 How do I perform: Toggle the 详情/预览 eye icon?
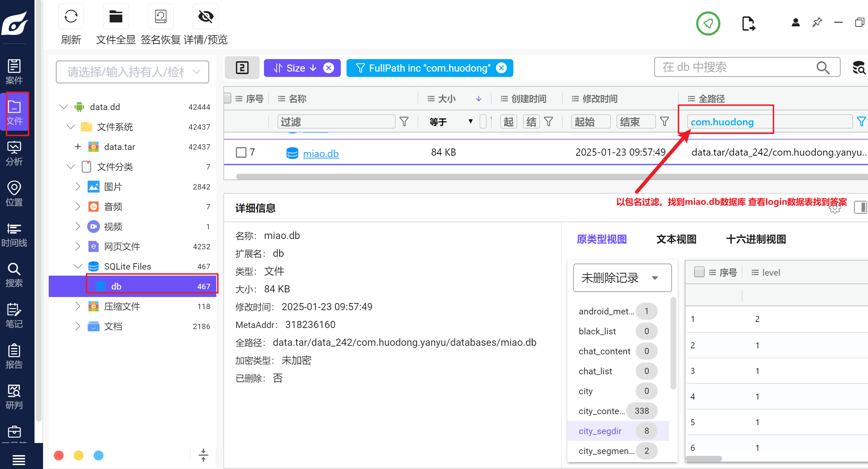click(x=205, y=17)
